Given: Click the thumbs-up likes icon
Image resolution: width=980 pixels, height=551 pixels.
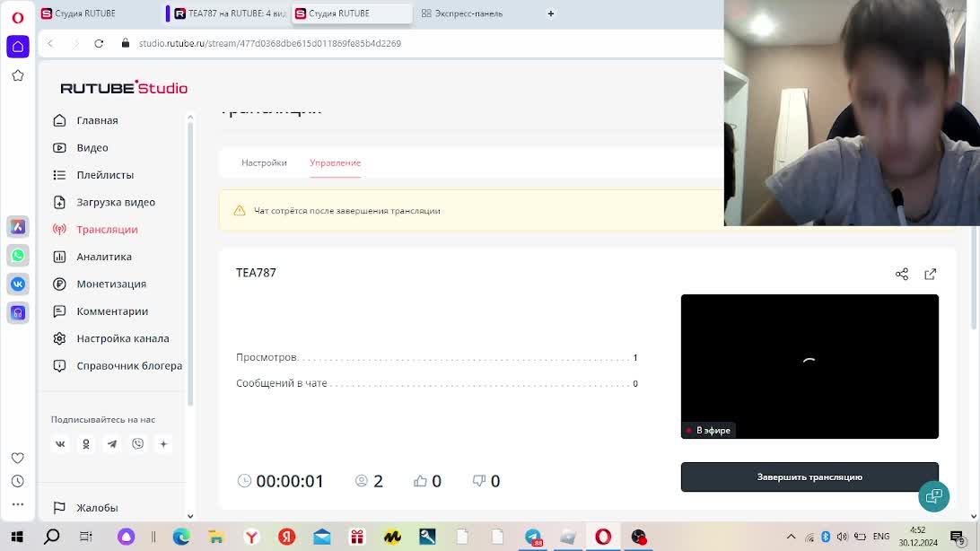Looking at the screenshot, I should pyautogui.click(x=420, y=481).
